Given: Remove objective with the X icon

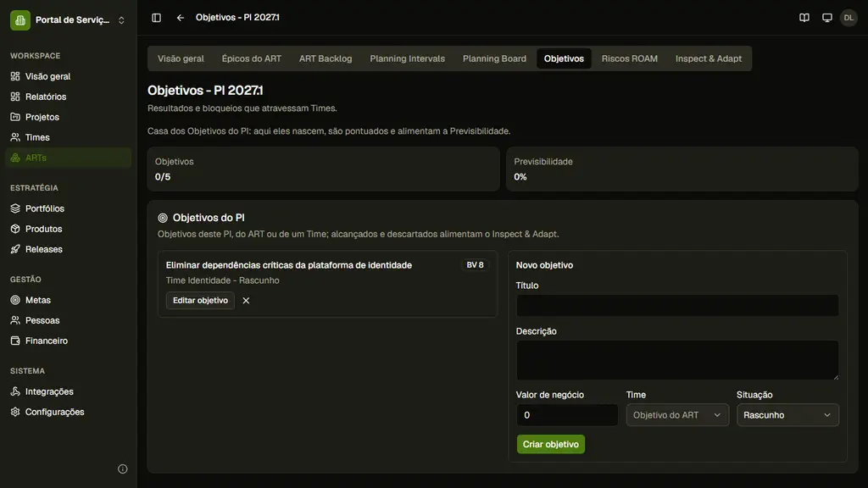Looking at the screenshot, I should 246,301.
